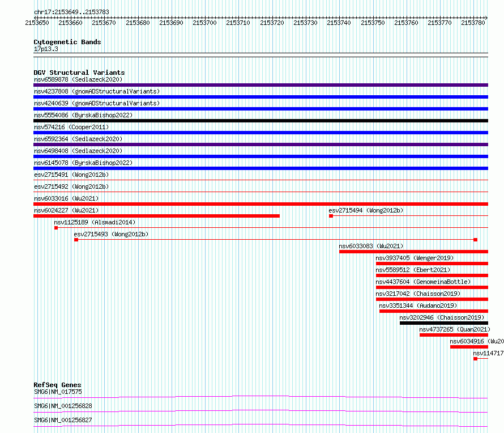
Task: Open transcript SMG6|NM_001256828 label
Action: click(63, 406)
